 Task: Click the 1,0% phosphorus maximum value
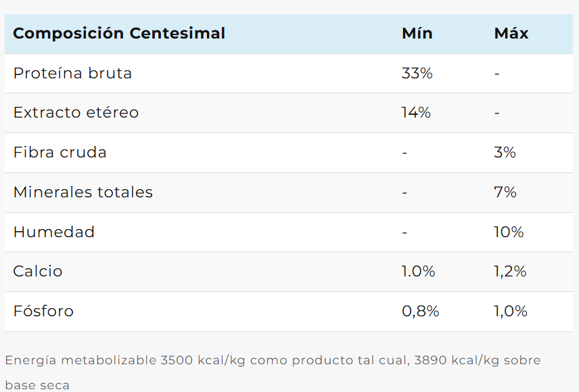pyautogui.click(x=511, y=311)
